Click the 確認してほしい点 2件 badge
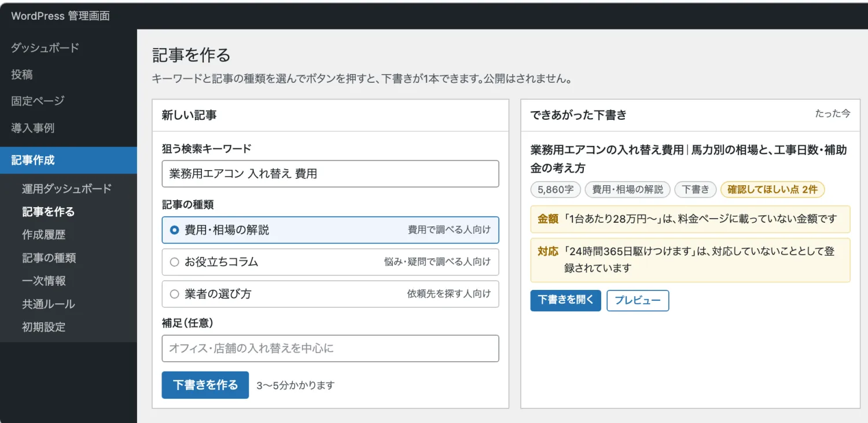The width and height of the screenshot is (868, 423). (773, 189)
